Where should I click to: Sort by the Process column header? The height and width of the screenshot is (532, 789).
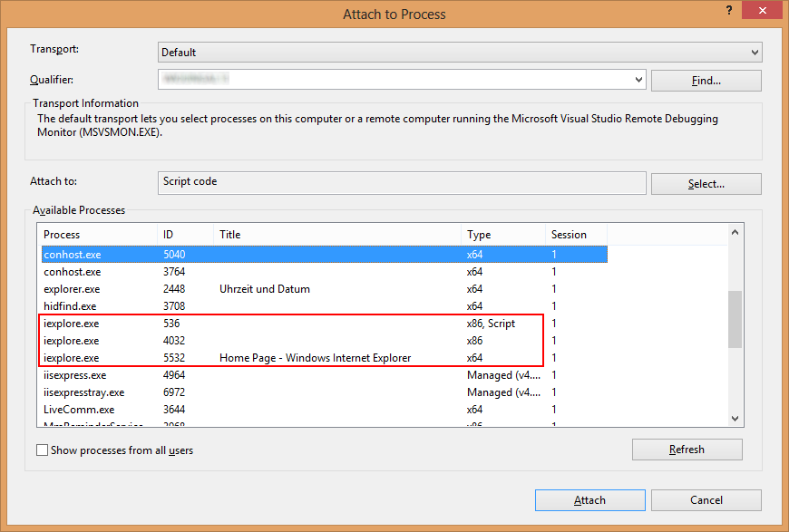click(98, 235)
